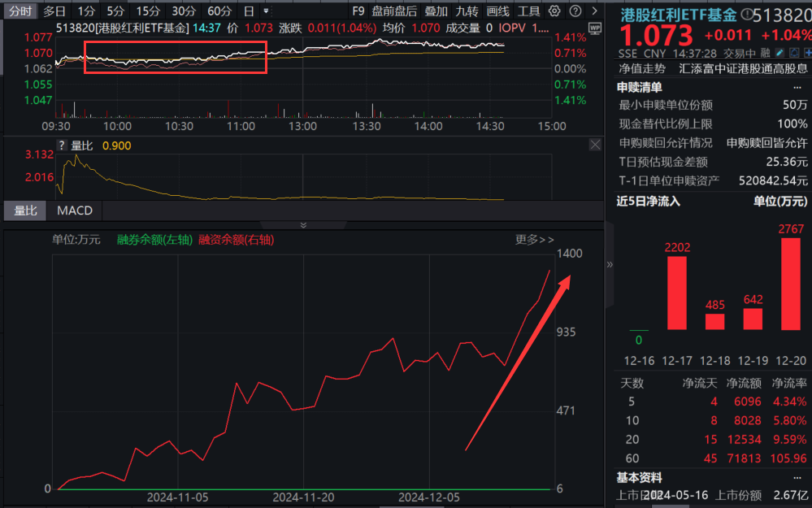Image resolution: width=812 pixels, height=508 pixels.
Task: Click the circled question help icon in toolbar
Action: (x=575, y=11)
